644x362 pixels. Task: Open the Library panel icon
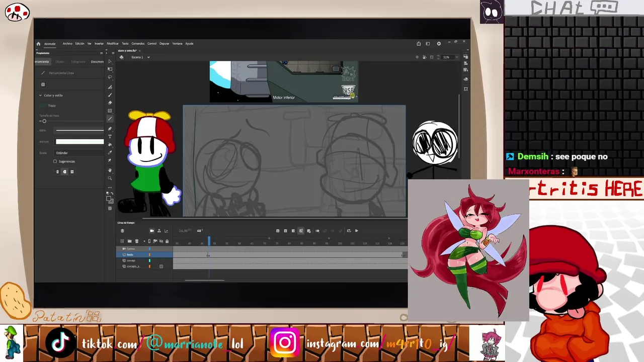(x=466, y=70)
